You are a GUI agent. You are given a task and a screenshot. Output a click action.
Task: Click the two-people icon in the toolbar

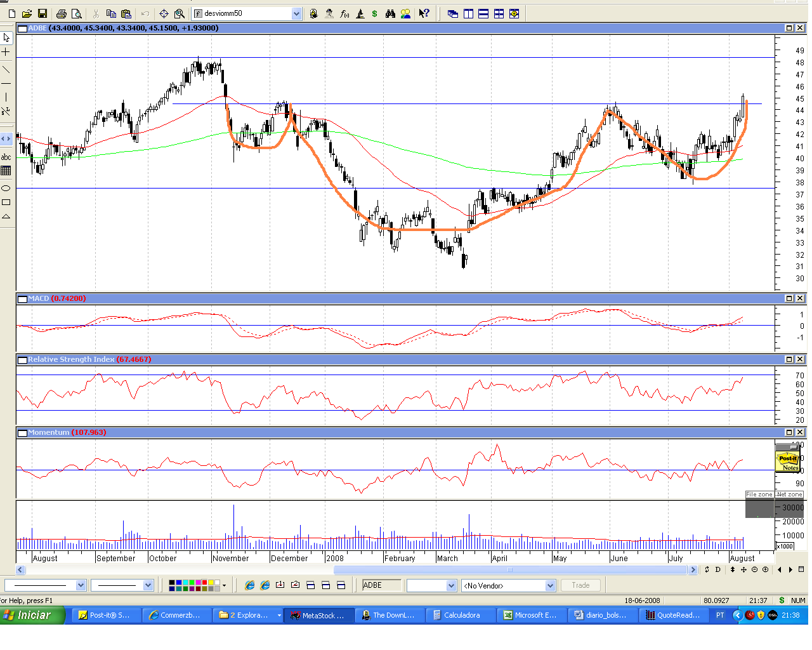[405, 13]
